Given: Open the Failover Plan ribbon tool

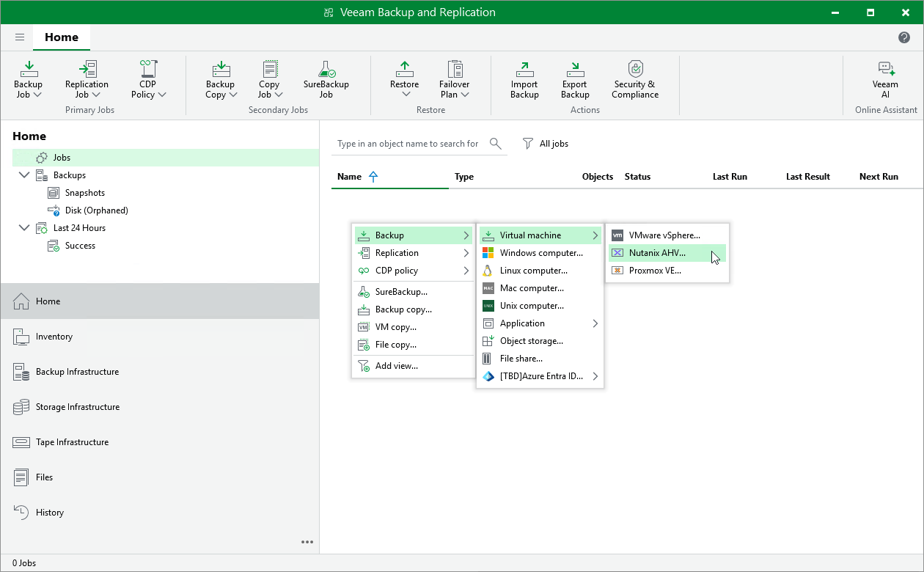Looking at the screenshot, I should pos(454,79).
